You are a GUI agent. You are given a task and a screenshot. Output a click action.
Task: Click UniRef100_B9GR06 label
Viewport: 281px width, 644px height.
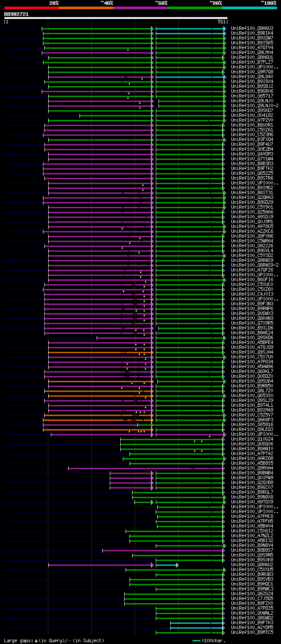coord(252,91)
